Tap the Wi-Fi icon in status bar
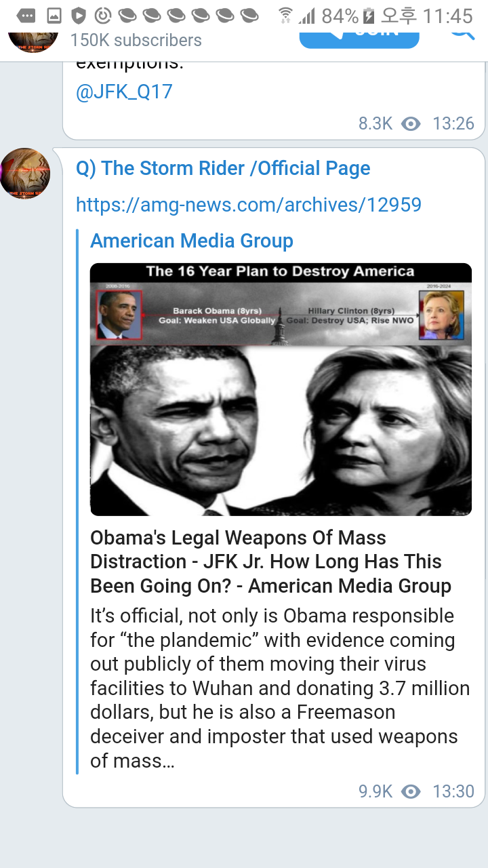Viewport: 488px width, 868px height. point(286,15)
